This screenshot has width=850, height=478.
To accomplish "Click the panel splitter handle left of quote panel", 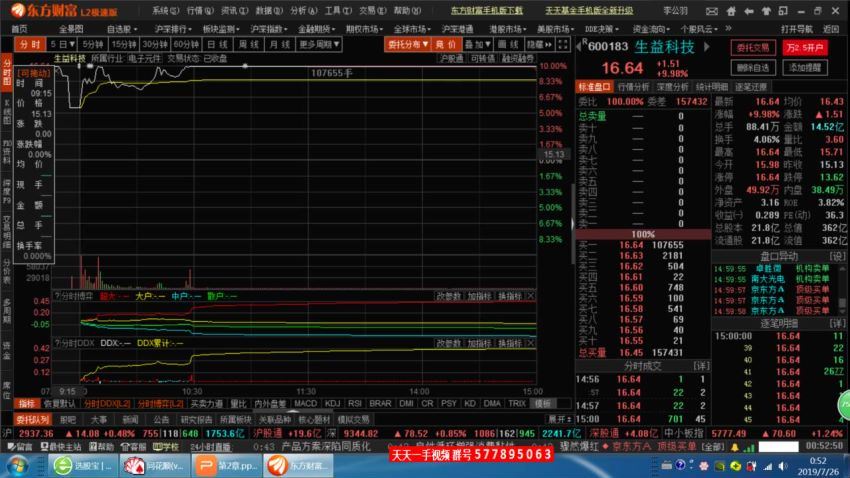I will [572, 223].
